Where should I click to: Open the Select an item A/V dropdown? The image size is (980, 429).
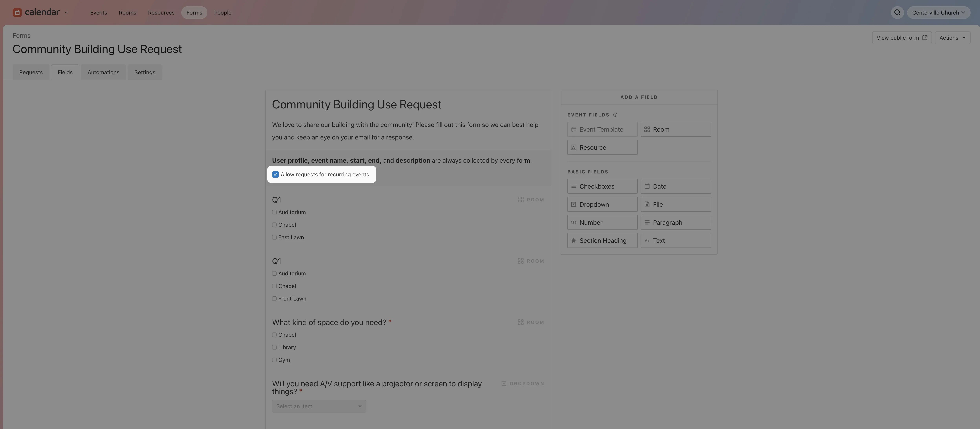coord(318,406)
